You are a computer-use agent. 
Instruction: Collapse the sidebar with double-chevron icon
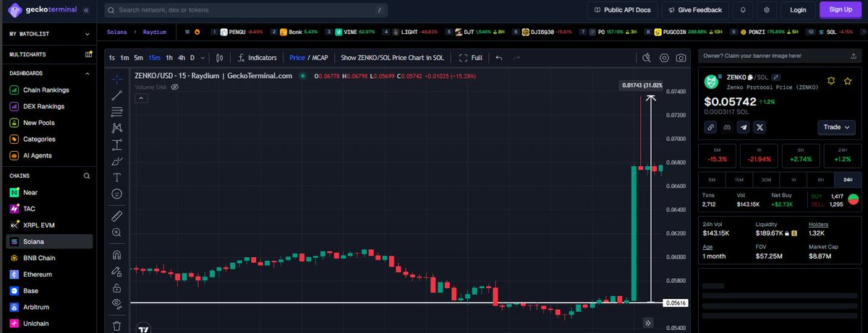click(x=86, y=10)
